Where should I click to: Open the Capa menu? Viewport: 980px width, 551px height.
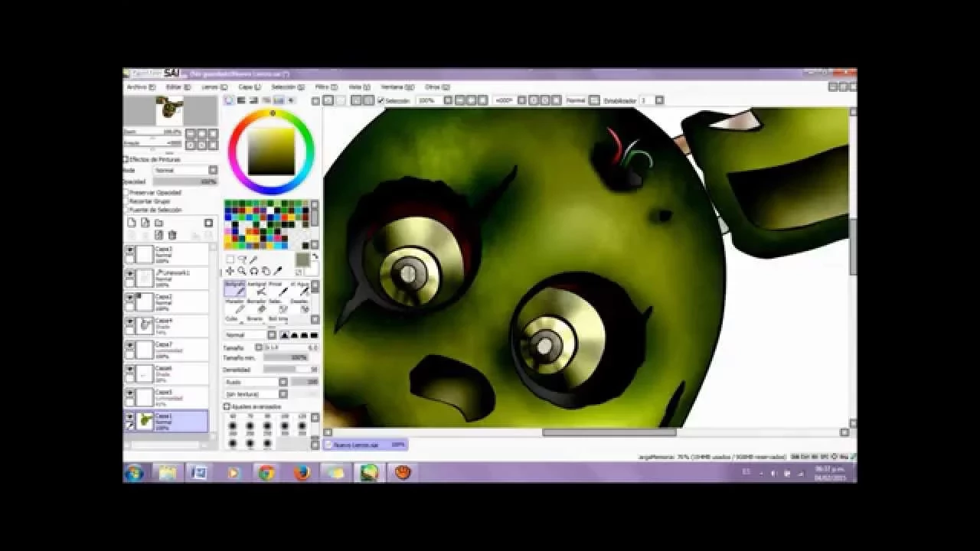click(x=248, y=87)
